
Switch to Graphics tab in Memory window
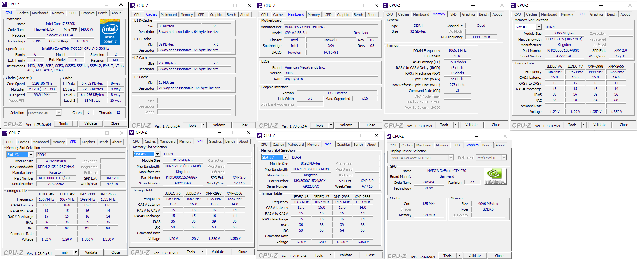[469, 14]
